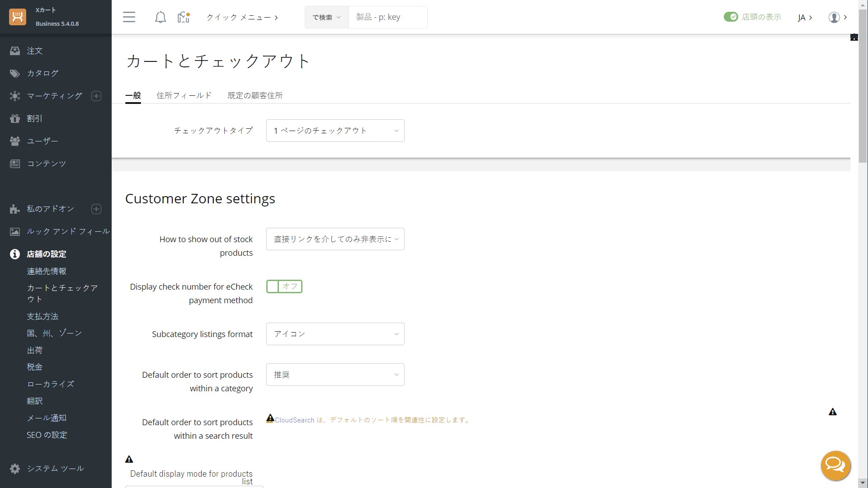Switch to the 住所フィールド tab
This screenshot has width=868, height=488.
[x=184, y=95]
